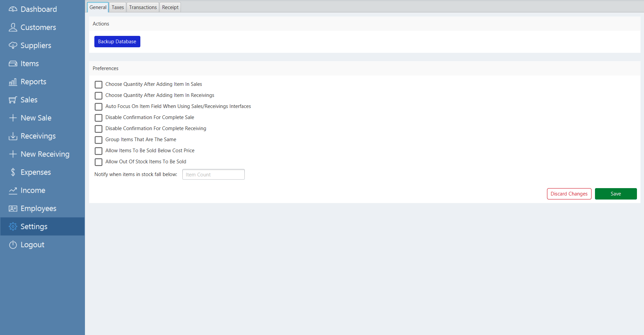The width and height of the screenshot is (644, 335).
Task: Click the Sales shopping cart icon
Action: tap(13, 100)
